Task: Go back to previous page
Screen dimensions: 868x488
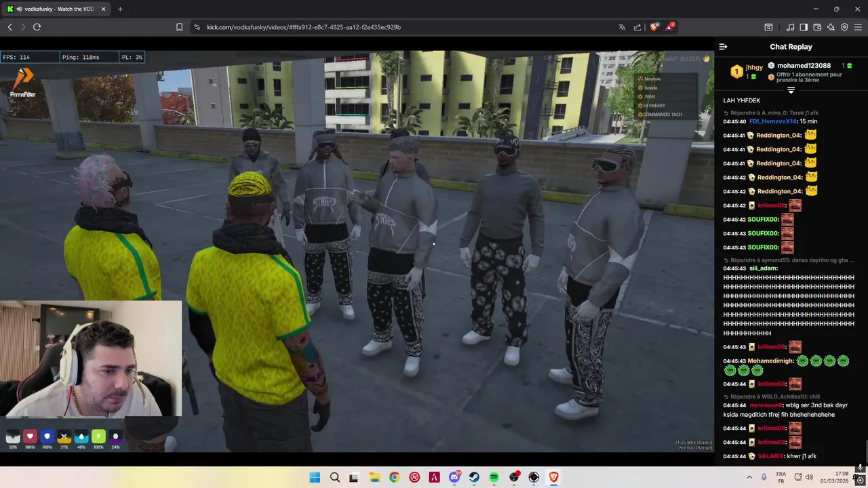Action: pos(10,27)
